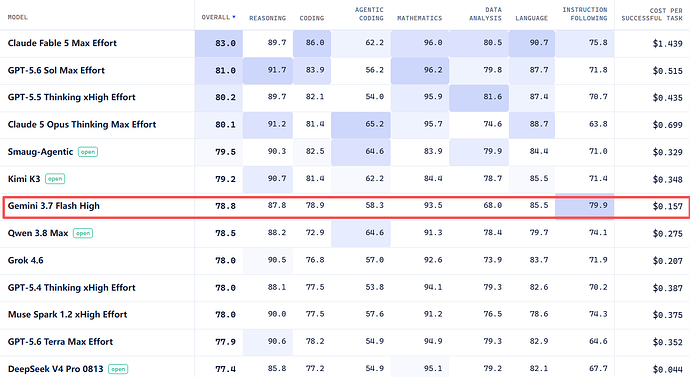The height and width of the screenshot is (377, 690).
Task: Click Cost Per Successful Task header
Action: click(x=652, y=14)
